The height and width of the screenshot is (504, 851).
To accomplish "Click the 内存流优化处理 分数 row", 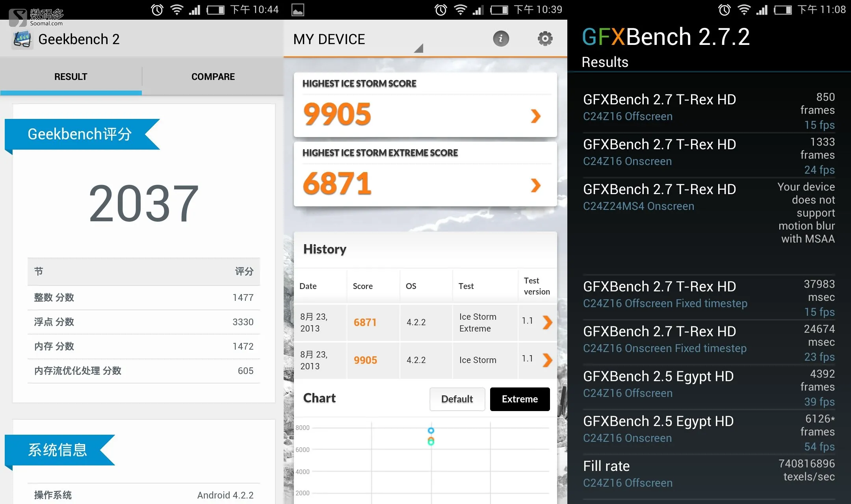I will [144, 371].
